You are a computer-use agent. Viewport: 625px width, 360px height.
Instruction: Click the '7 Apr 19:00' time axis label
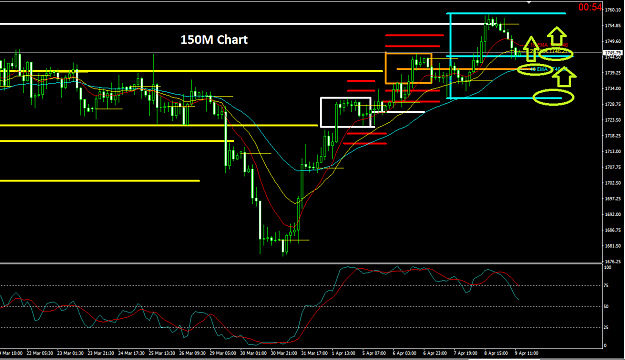(x=466, y=353)
